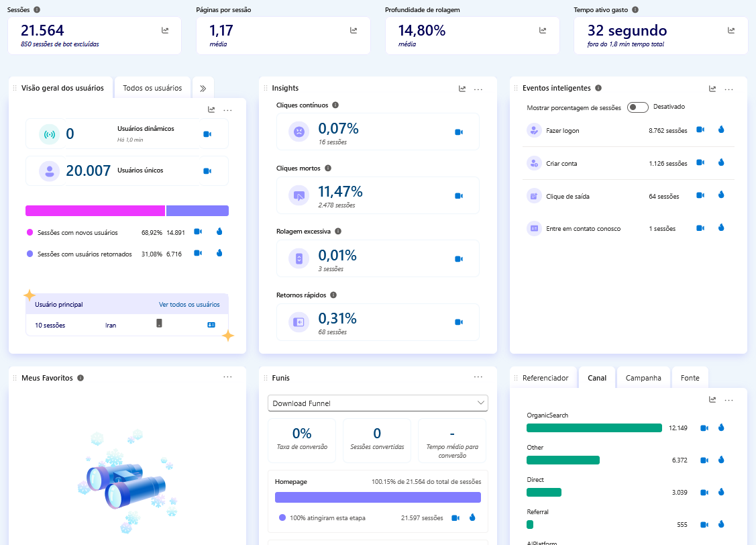
Task: Click the Fazer logon event label
Action: (563, 130)
